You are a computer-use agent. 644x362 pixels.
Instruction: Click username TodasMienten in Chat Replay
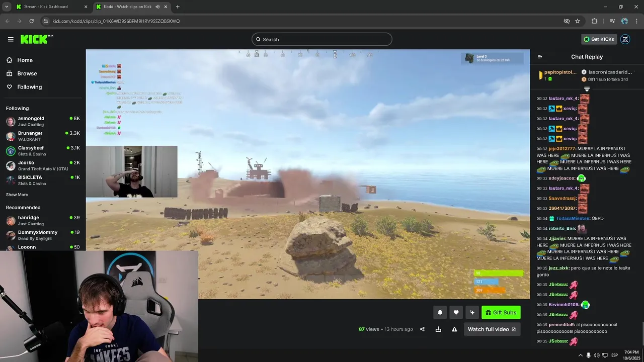click(572, 218)
